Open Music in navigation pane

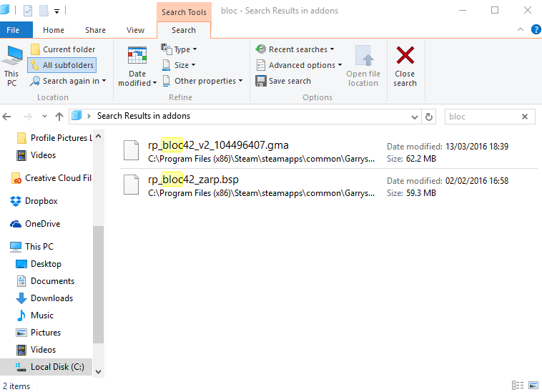pyautogui.click(x=35, y=315)
